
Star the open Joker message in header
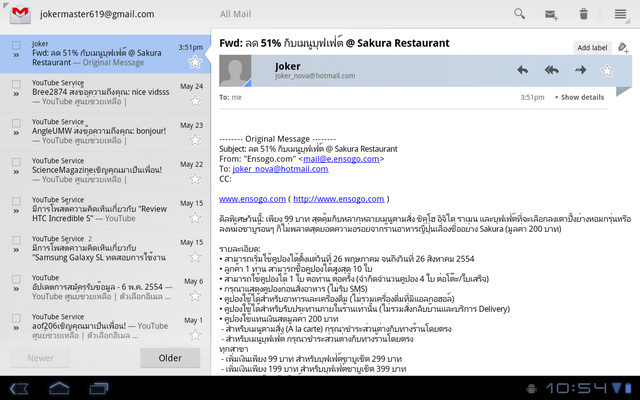point(607,71)
